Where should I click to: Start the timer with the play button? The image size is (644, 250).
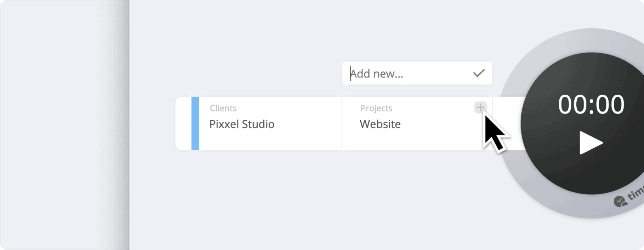coord(591,143)
